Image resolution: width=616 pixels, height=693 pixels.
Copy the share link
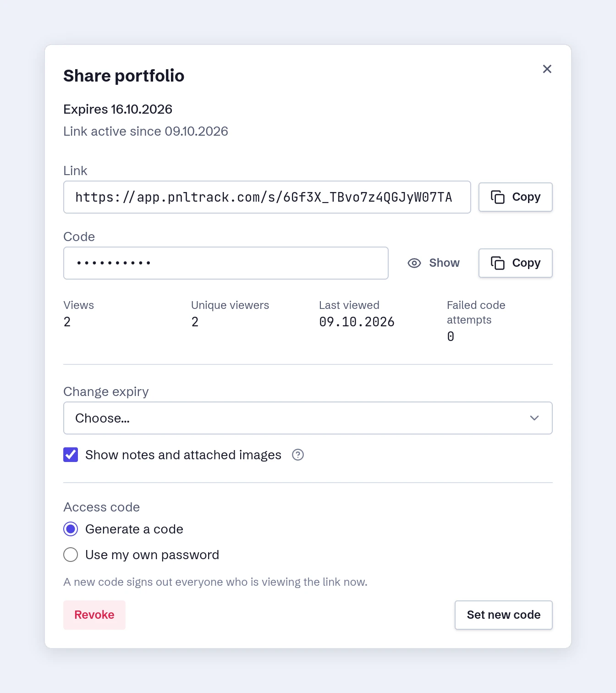point(515,197)
